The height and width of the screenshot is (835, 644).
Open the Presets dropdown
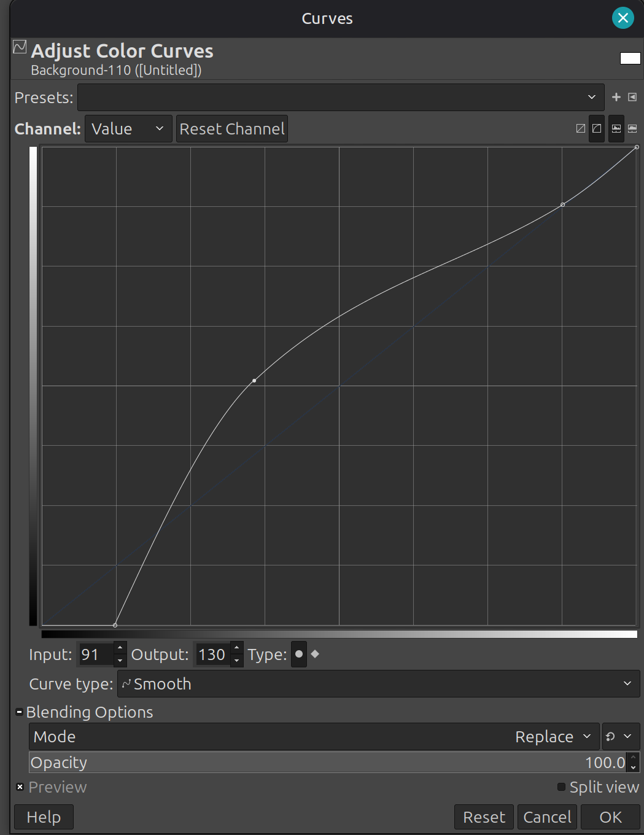(341, 98)
